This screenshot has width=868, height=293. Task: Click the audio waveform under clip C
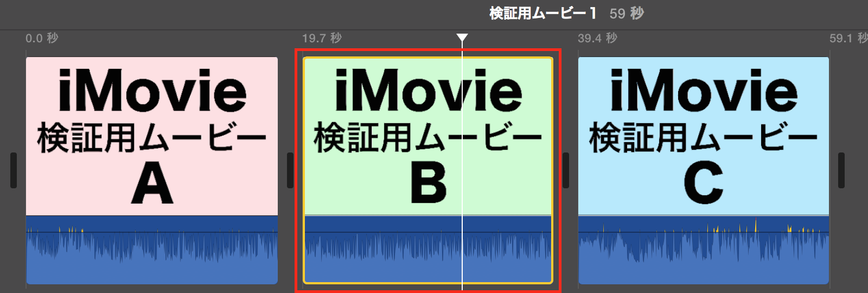click(704, 250)
